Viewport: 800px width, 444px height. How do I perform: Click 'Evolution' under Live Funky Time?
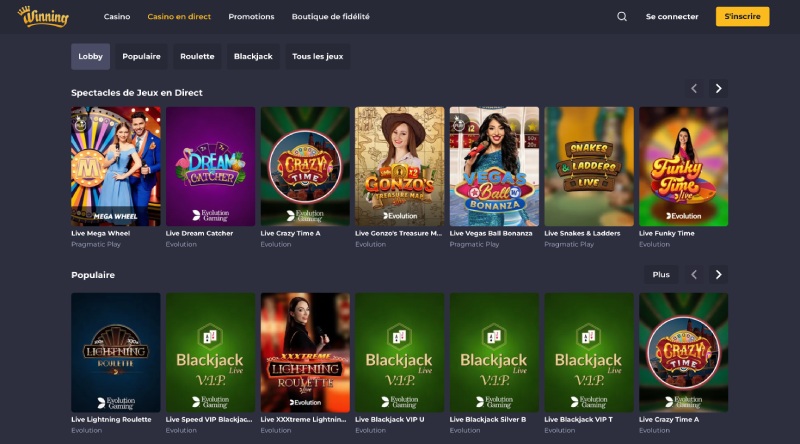654,244
